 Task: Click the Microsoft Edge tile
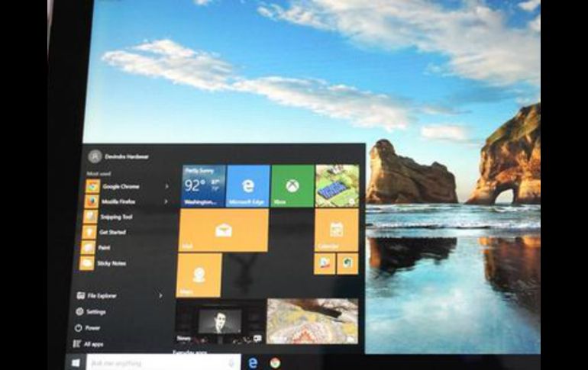[x=247, y=186]
